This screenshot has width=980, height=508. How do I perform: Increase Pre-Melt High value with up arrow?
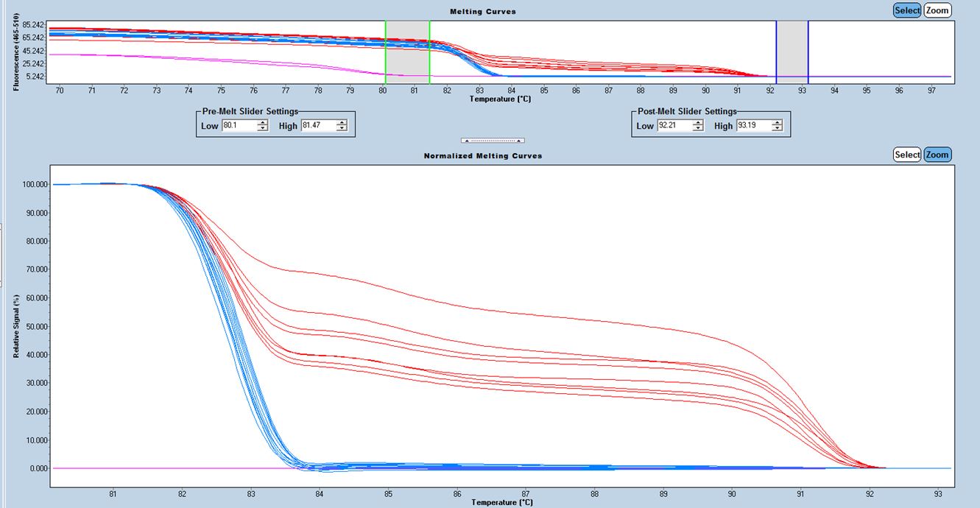point(341,123)
